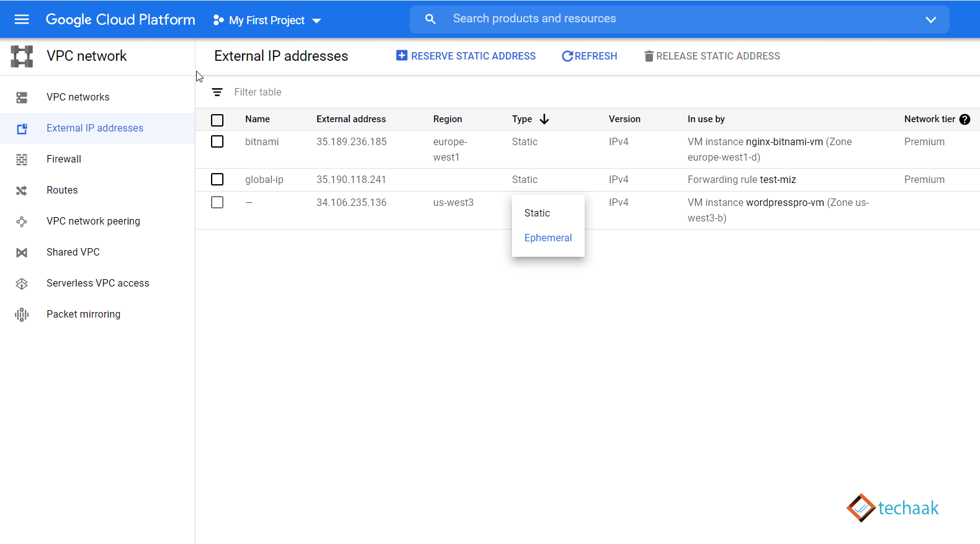This screenshot has width=980, height=544.
Task: Tick the select-all header checkbox
Action: (217, 120)
